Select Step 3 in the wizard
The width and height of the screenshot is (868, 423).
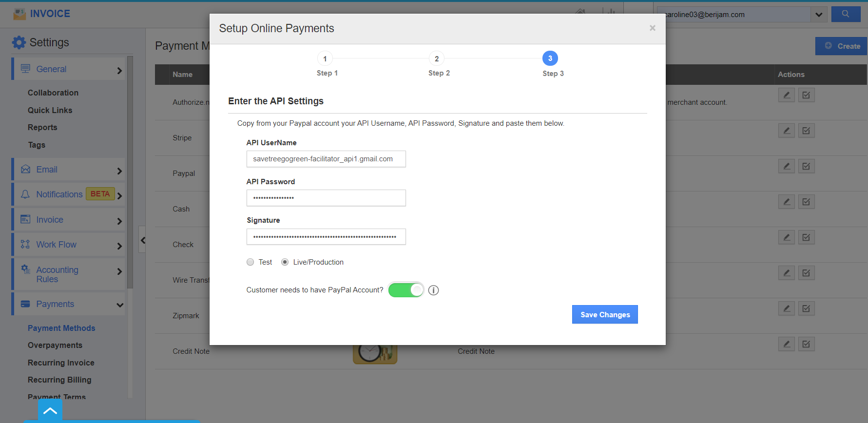[x=550, y=58]
